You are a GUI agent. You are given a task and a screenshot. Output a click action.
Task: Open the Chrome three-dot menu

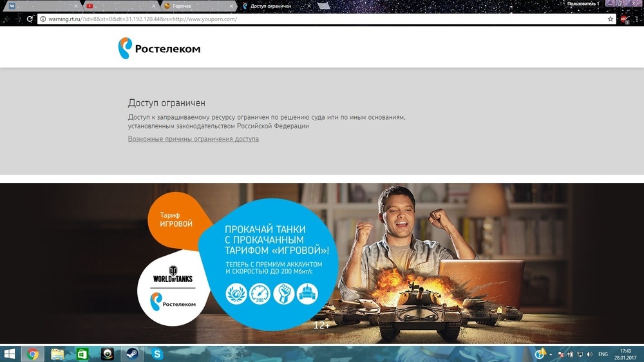click(x=638, y=19)
